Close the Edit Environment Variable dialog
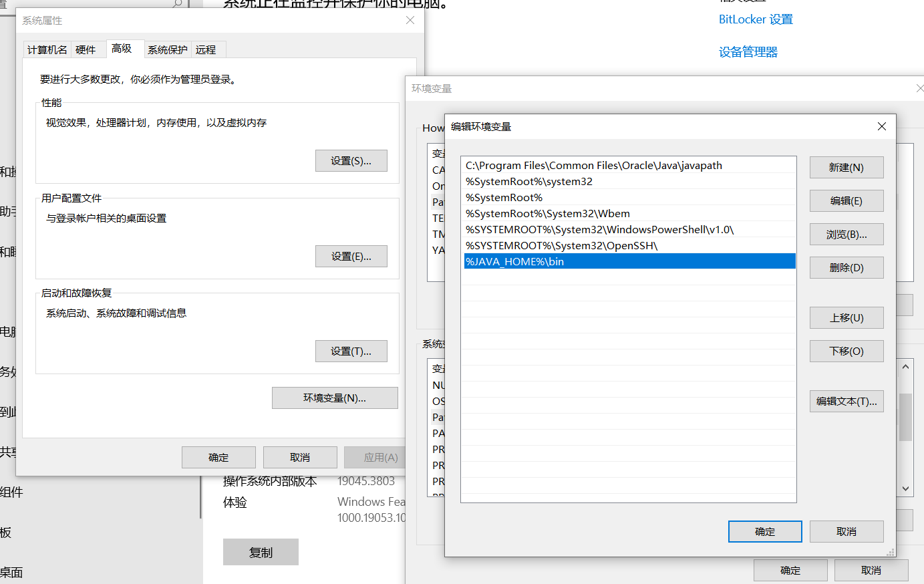 click(x=881, y=126)
